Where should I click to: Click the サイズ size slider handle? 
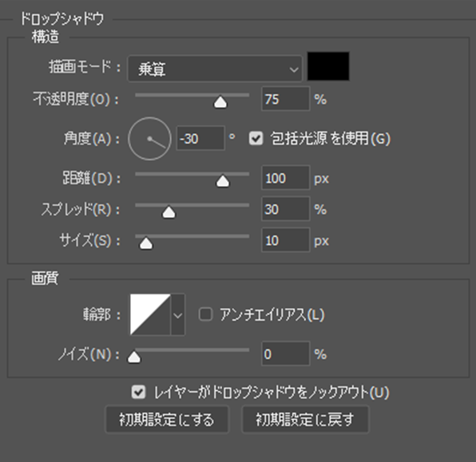point(146,243)
